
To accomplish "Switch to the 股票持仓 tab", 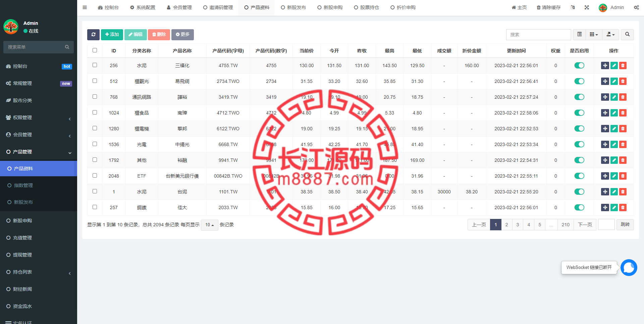I will tap(367, 7).
